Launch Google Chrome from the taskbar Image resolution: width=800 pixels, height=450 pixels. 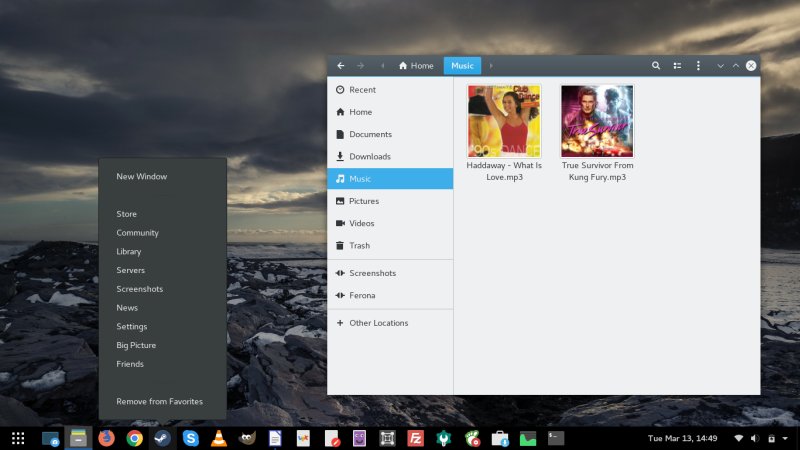click(134, 438)
